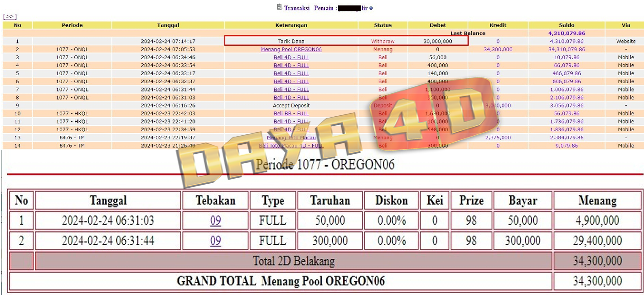Open the [>>] next page link
644x295 pixels.
[x=10, y=17]
